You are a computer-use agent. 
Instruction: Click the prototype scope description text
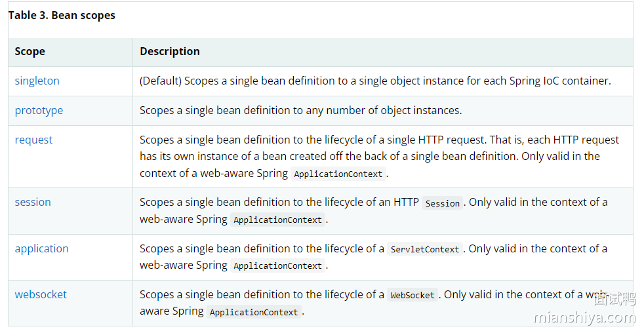300,110
